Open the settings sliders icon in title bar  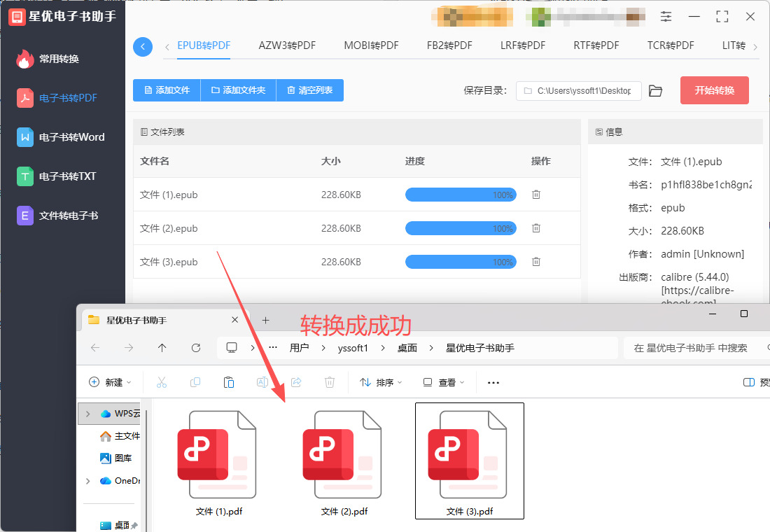[666, 16]
